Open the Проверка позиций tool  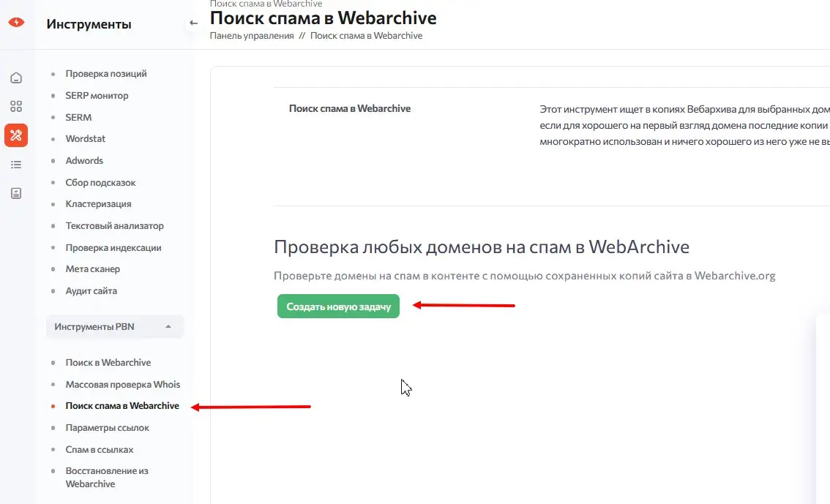106,74
